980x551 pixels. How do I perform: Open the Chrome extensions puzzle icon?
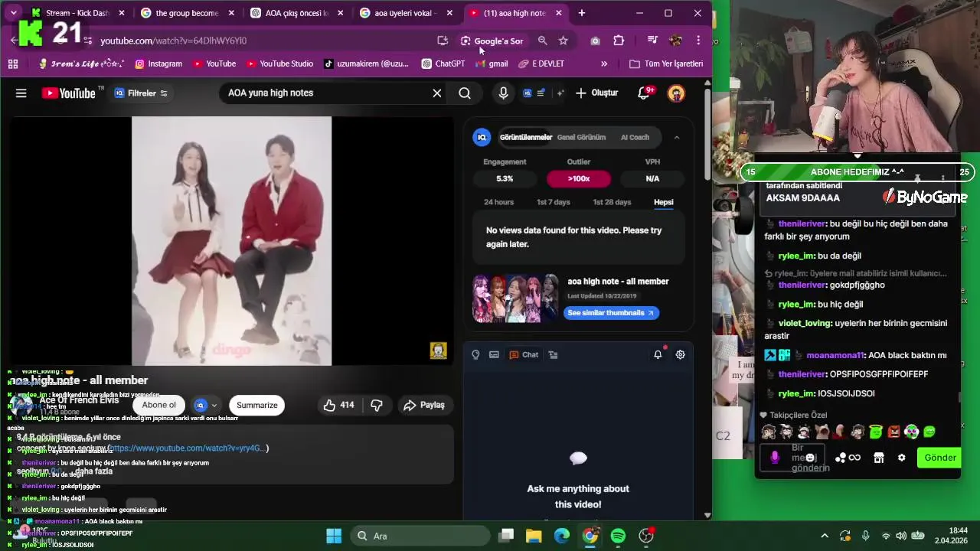619,41
